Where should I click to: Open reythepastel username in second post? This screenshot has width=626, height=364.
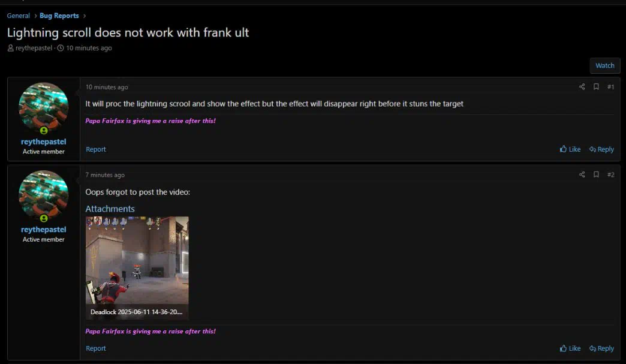(x=44, y=230)
